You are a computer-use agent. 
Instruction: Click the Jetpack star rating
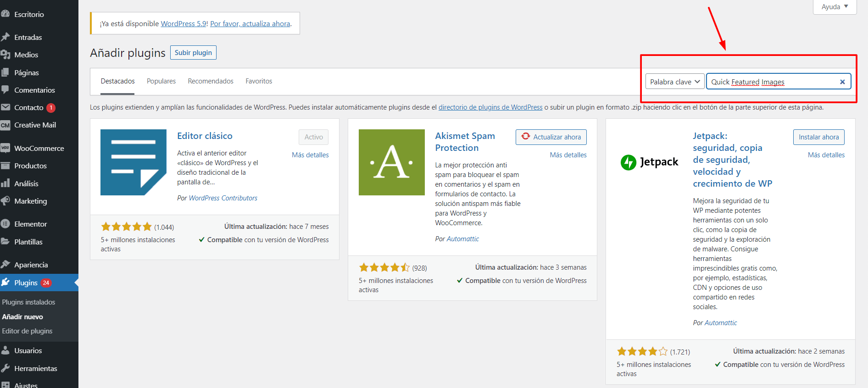click(642, 351)
